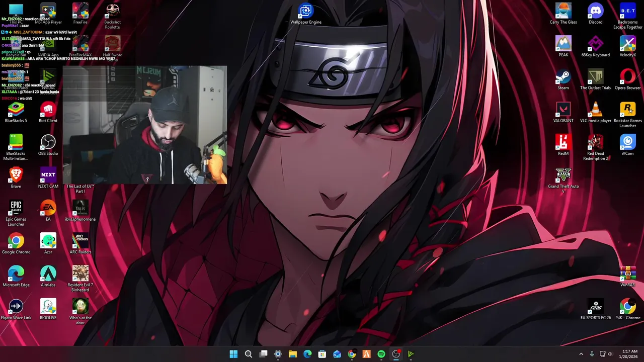This screenshot has height=362, width=644.
Task: Open the Elgato Wave Link icon
Action: click(x=16, y=310)
